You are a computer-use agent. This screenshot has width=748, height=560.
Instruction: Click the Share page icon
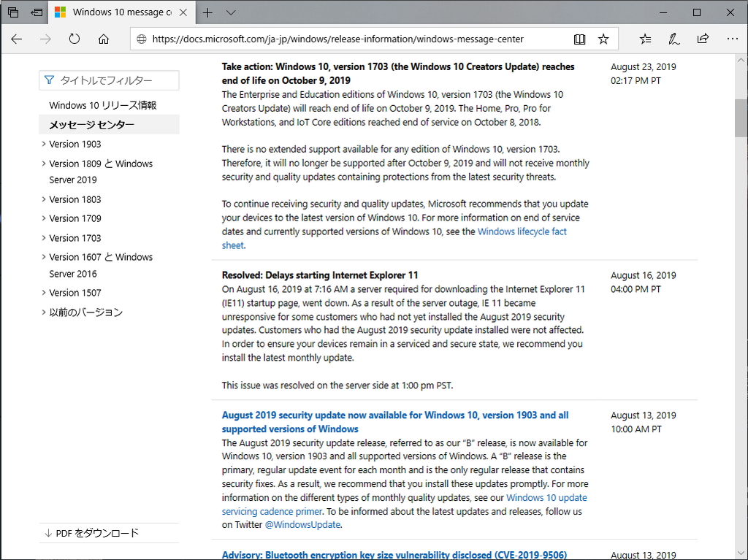703,39
